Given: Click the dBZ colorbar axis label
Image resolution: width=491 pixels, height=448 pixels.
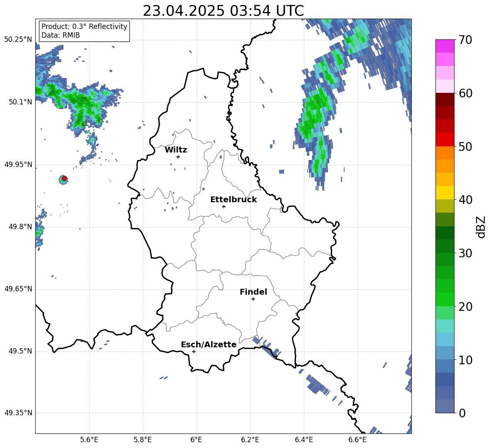Looking at the screenshot, I should pyautogui.click(x=481, y=227).
